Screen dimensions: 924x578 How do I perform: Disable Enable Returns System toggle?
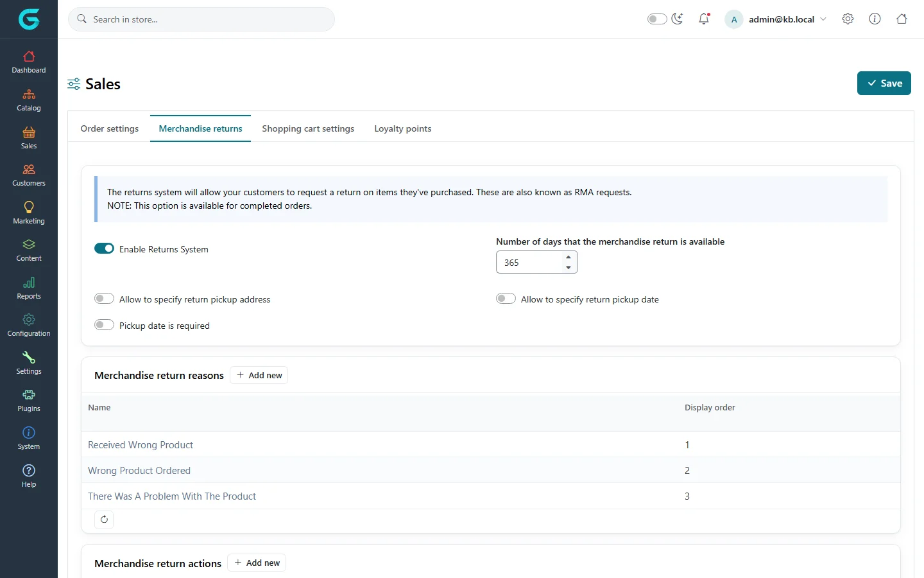[x=104, y=249]
